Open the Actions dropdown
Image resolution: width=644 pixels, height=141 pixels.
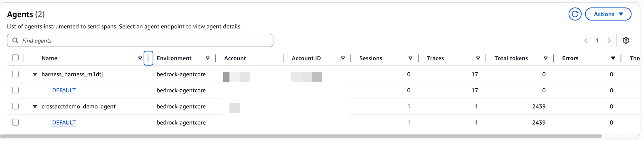coord(608,14)
